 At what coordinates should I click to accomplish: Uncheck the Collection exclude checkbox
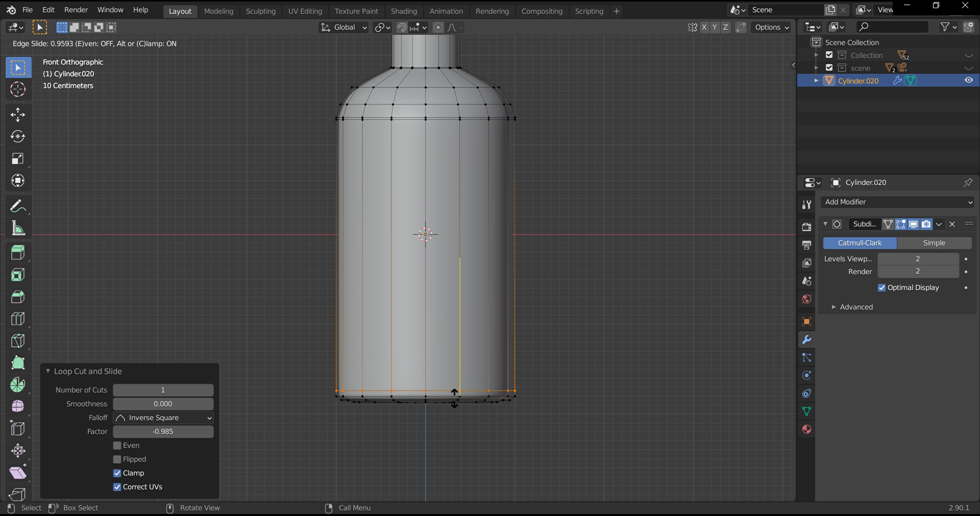(829, 55)
